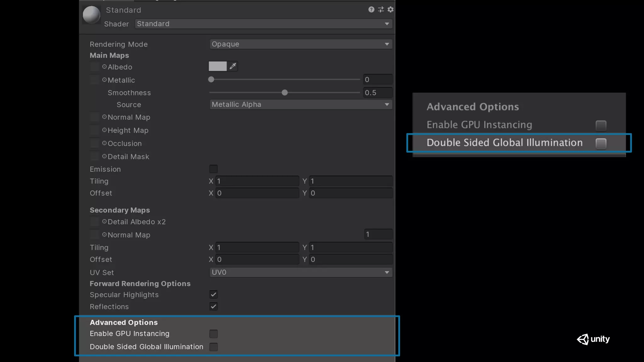The width and height of the screenshot is (644, 362).
Task: Click the Albedo color swatch
Action: [218, 66]
